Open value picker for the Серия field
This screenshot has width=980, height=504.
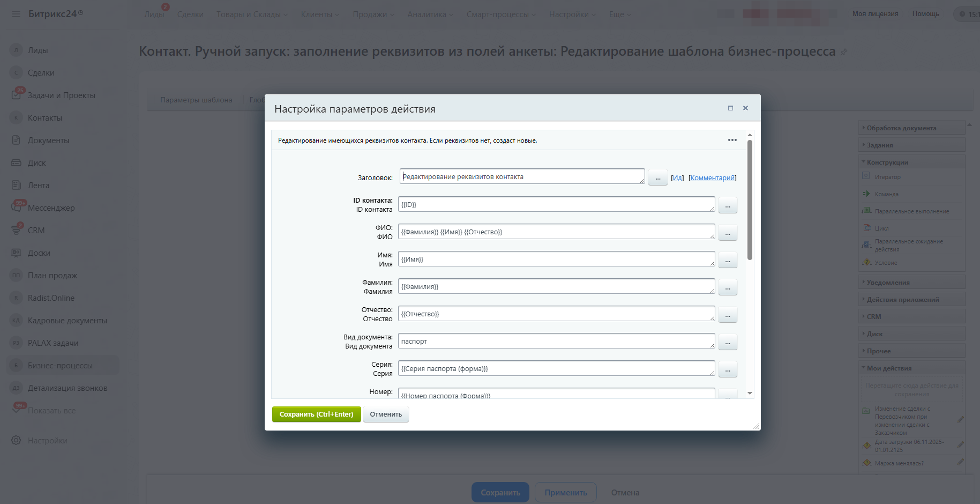tap(728, 369)
